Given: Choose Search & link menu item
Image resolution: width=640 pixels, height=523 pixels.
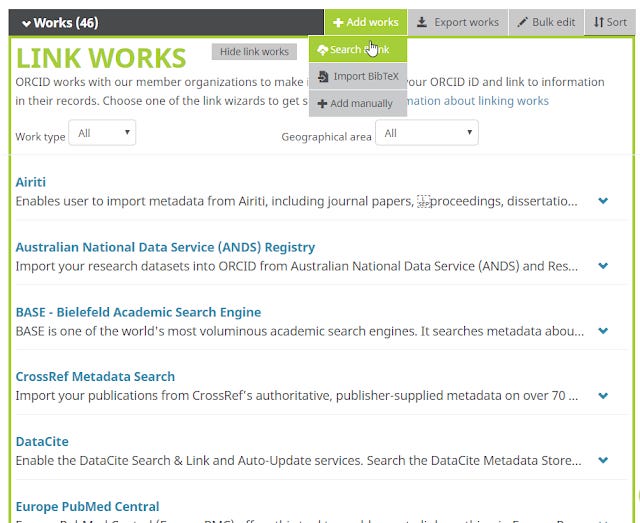Looking at the screenshot, I should [x=358, y=49].
